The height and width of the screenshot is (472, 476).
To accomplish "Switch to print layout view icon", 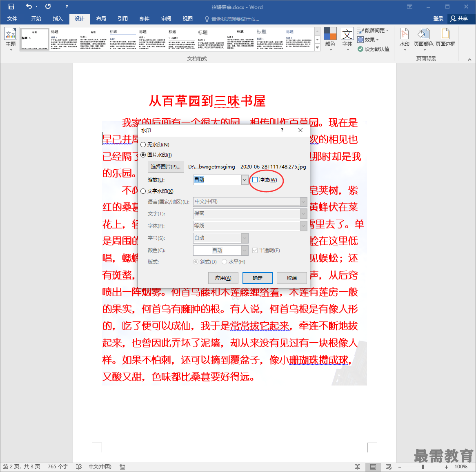I will (x=373, y=467).
